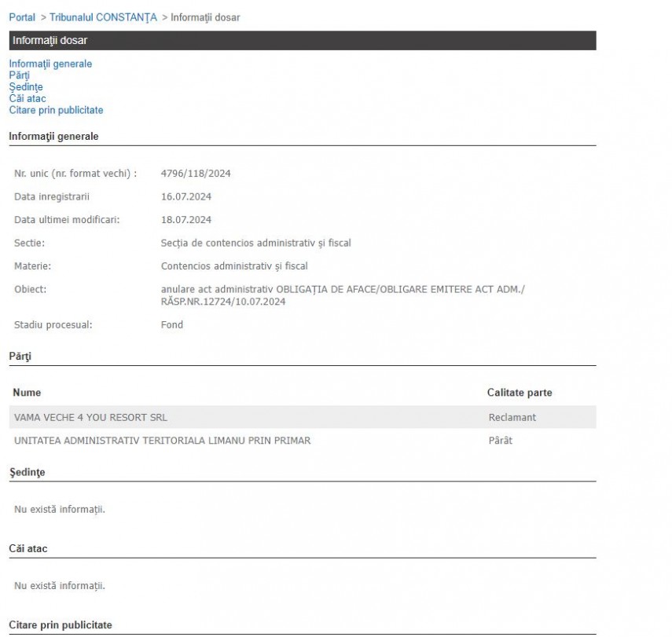Jump to Citare prin publicitate link
Image resolution: width=672 pixels, height=637 pixels.
(56, 110)
